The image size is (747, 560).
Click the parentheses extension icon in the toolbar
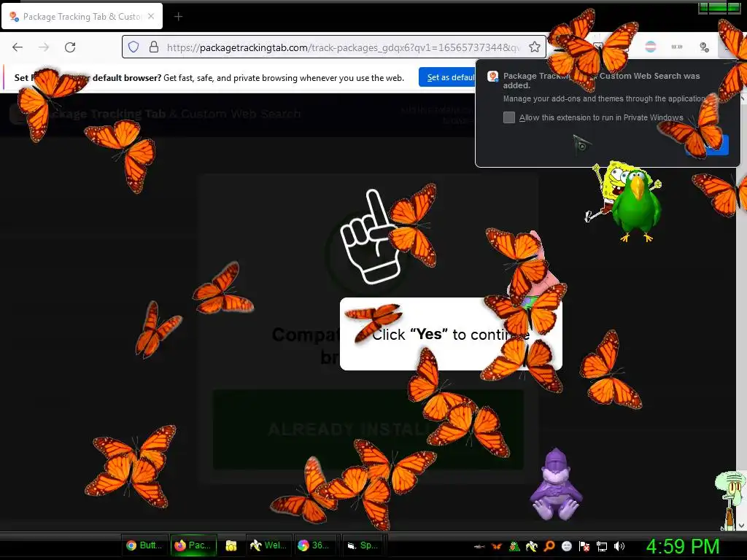(x=677, y=47)
